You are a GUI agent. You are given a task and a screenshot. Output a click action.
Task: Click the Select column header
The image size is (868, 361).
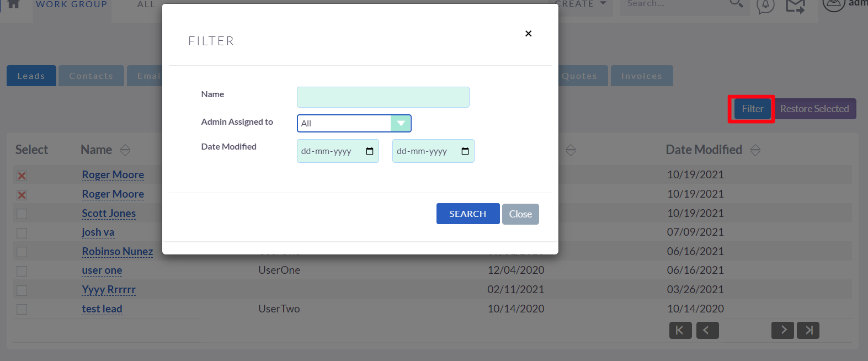tap(31, 150)
